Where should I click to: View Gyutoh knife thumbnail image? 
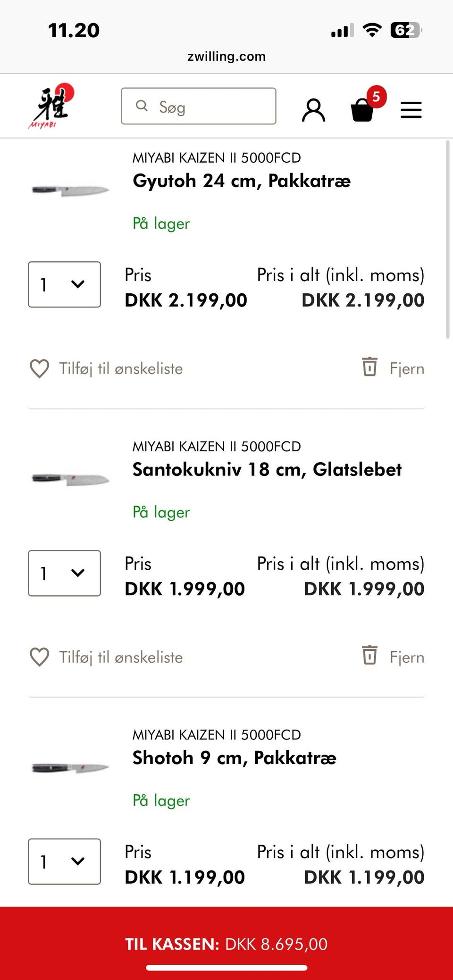71,190
